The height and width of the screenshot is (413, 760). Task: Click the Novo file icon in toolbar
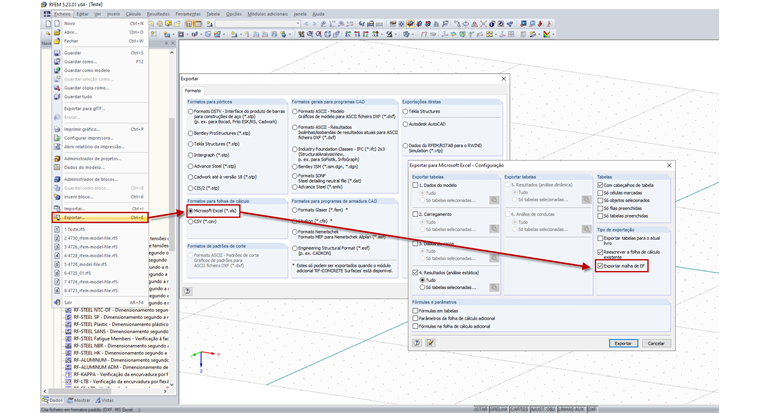48,23
